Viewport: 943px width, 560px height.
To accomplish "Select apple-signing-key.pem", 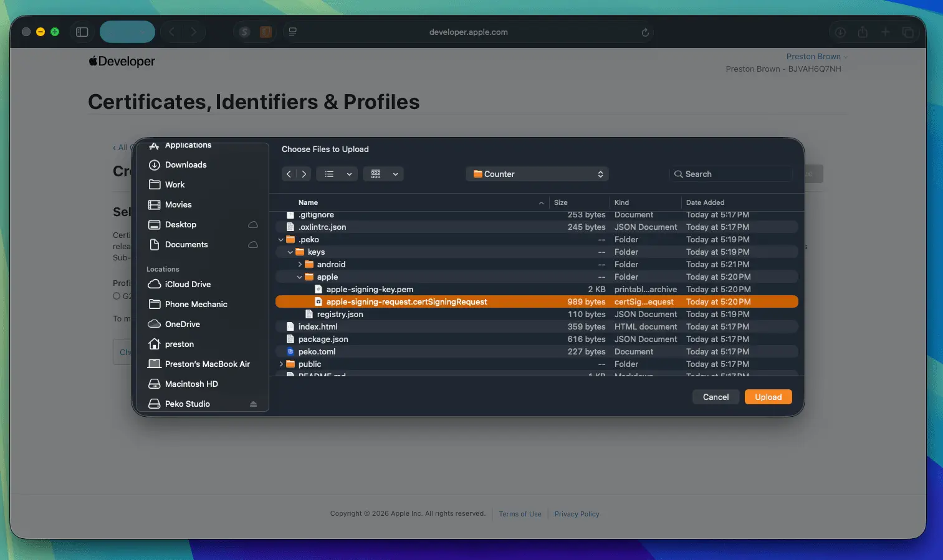I will tap(537, 290).
